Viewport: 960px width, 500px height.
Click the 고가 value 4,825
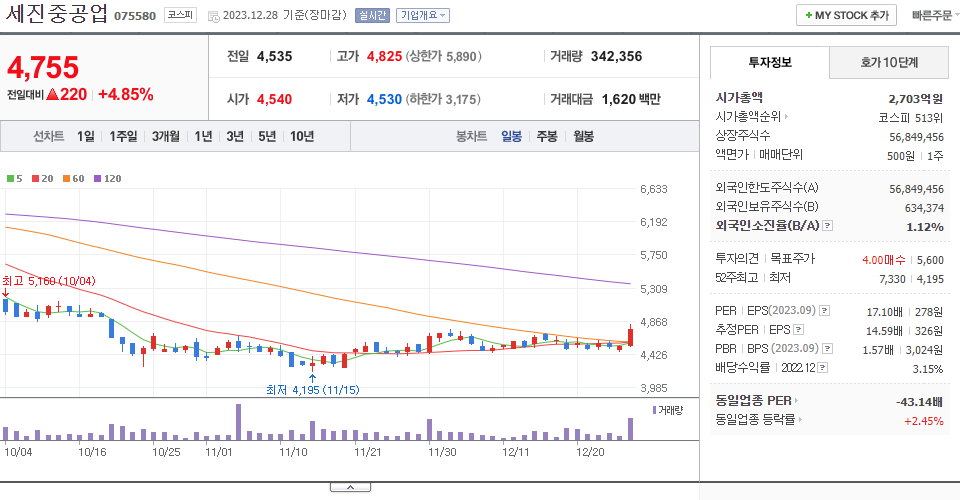click(x=384, y=56)
